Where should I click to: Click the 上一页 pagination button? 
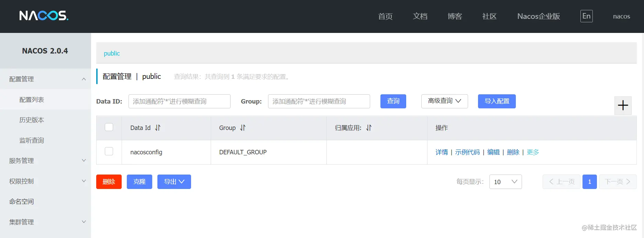click(562, 182)
